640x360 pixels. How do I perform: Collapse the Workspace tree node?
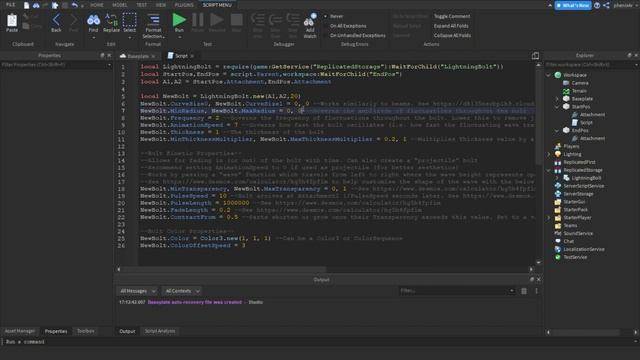[x=548, y=75]
